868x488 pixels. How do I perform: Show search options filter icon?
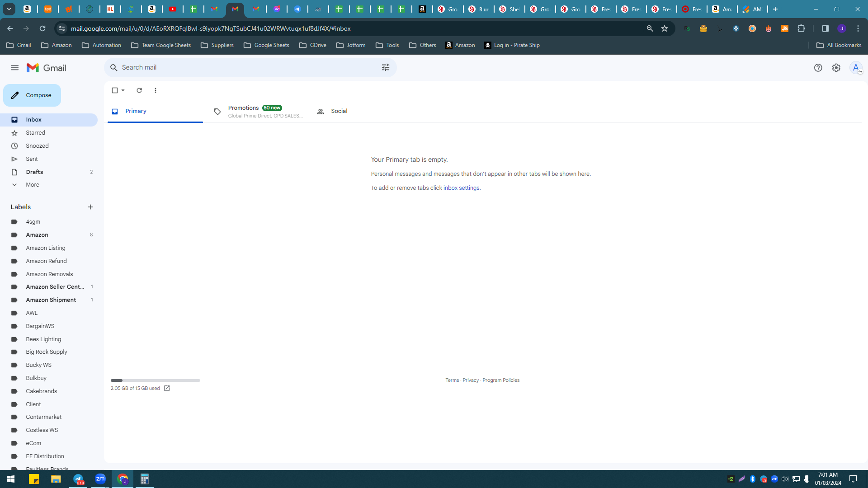tap(385, 67)
